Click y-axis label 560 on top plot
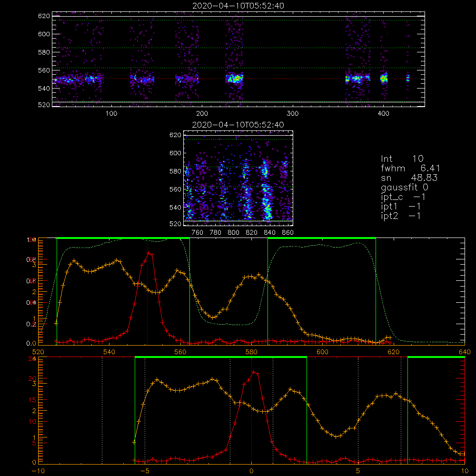Viewport: 476px width, 476px height. tap(44, 70)
